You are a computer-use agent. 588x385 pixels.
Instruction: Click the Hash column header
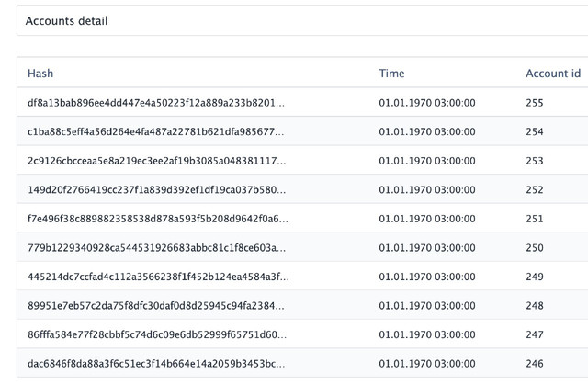click(40, 74)
